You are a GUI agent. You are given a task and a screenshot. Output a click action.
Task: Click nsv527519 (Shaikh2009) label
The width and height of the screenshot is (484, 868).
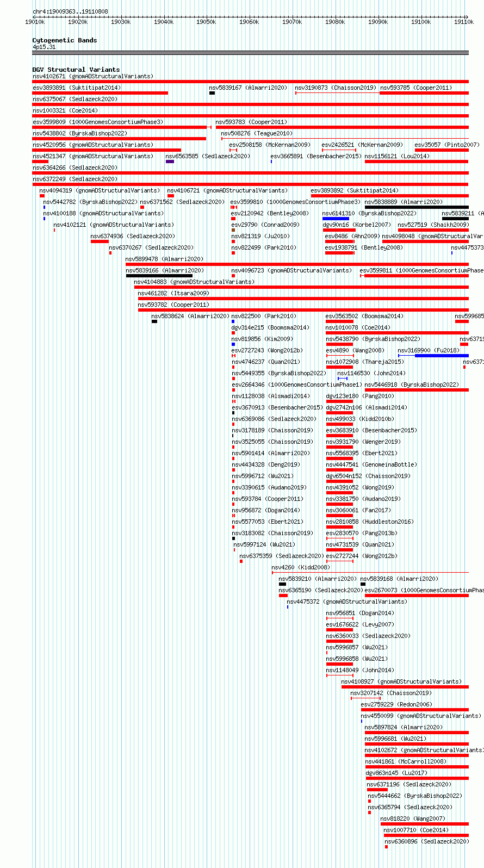[x=433, y=225]
